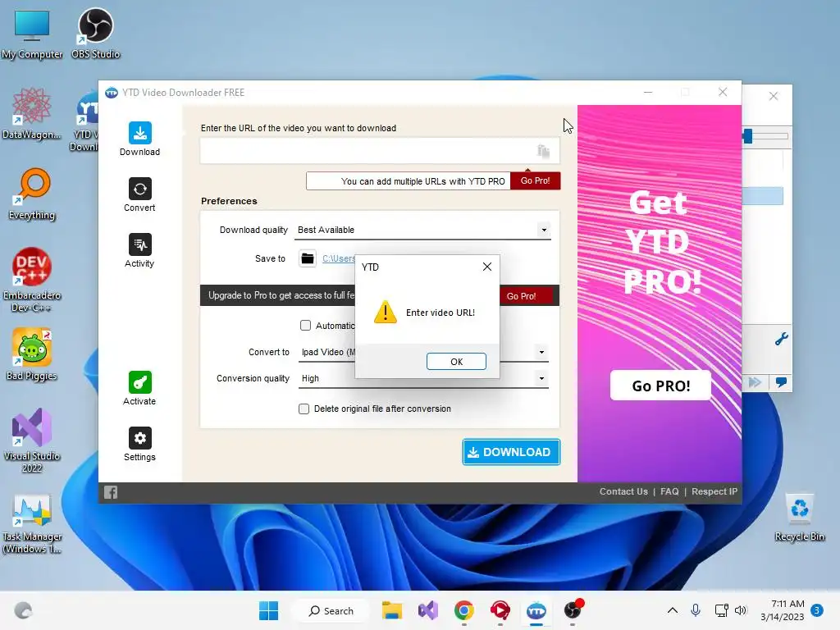Open Visual Studio 2022 desktop shortcut

pos(32,441)
